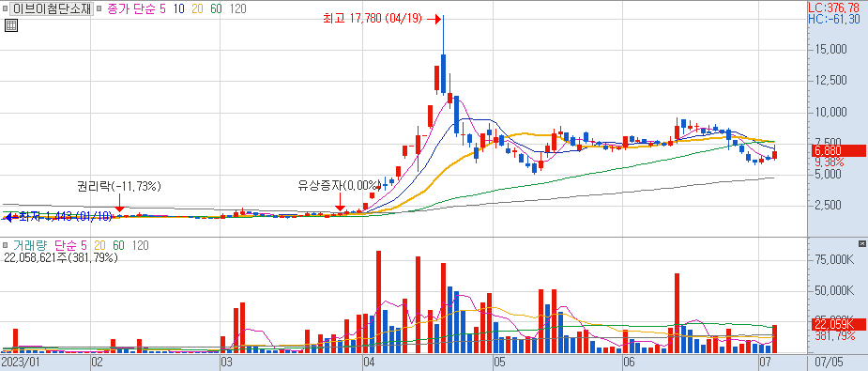Click the small square before 종가 단순
The width and height of the screenshot is (868, 371).
pyautogui.click(x=99, y=8)
